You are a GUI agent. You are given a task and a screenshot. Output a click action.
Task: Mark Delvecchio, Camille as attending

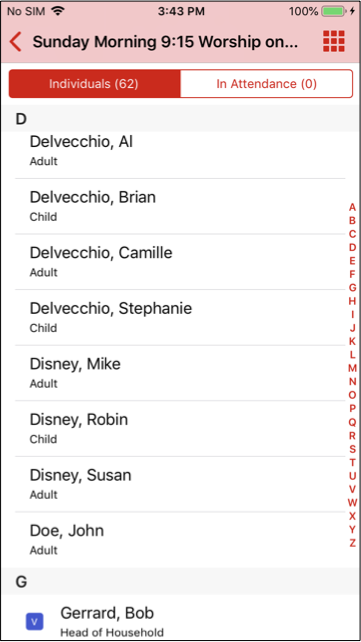tap(180, 262)
